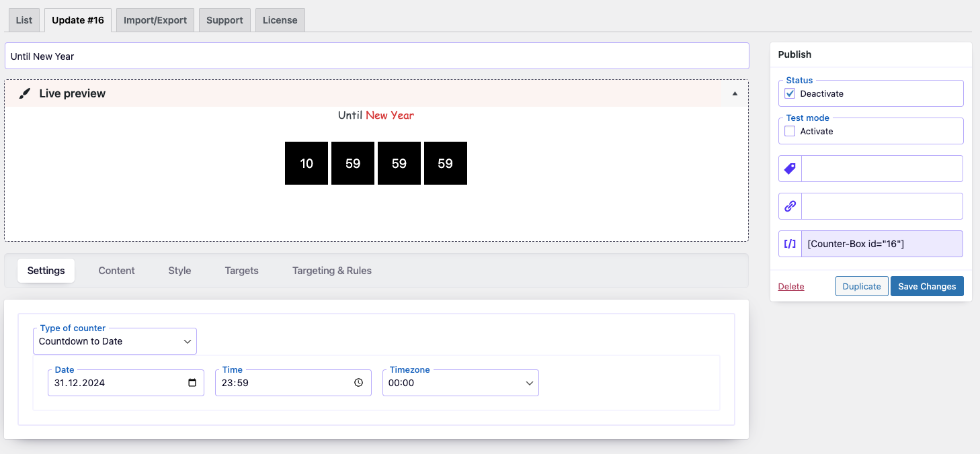Click the Delete link
The width and height of the screenshot is (980, 454).
click(791, 287)
